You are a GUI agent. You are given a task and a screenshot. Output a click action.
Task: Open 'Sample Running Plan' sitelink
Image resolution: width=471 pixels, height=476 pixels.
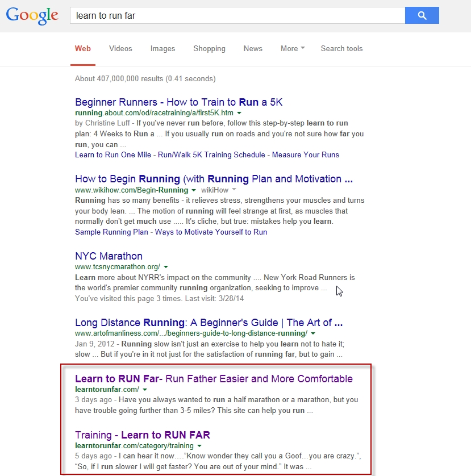click(x=111, y=232)
